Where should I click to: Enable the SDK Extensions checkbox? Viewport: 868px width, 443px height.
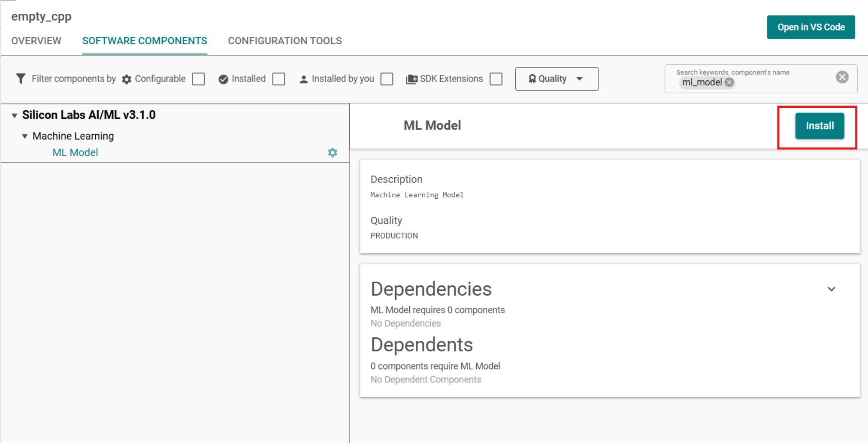[x=496, y=79]
